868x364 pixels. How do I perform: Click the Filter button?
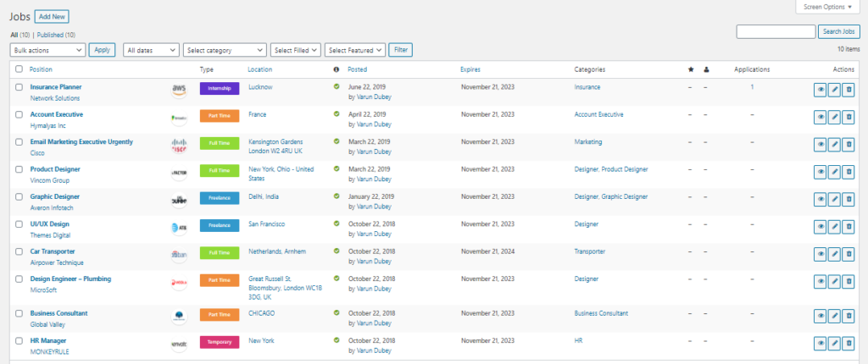[x=400, y=50]
